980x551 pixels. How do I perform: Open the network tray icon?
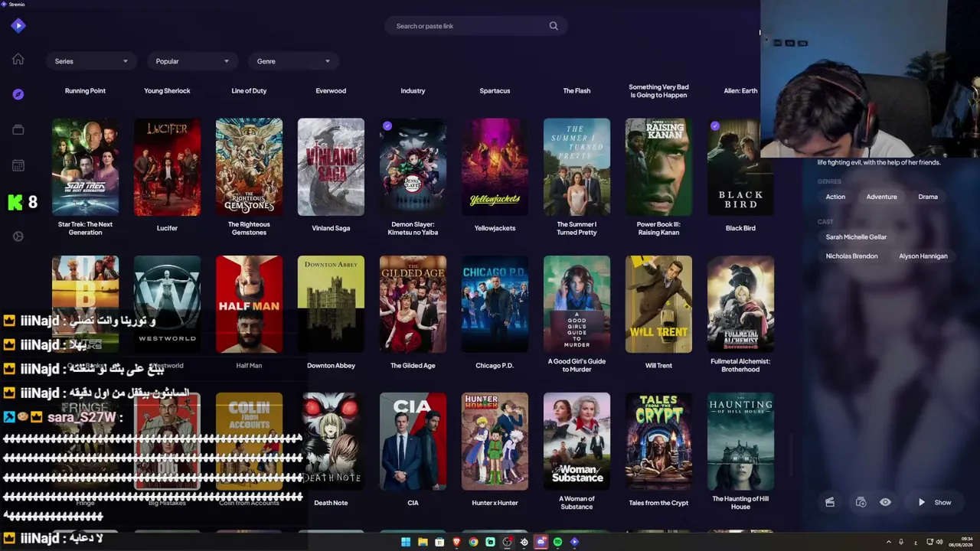click(929, 542)
